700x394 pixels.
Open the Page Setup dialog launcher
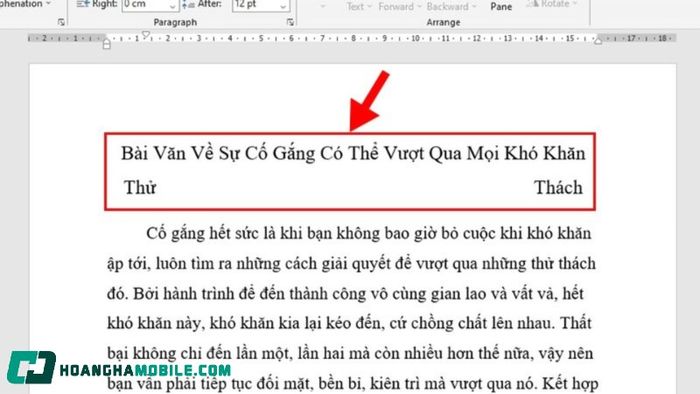tap(61, 22)
